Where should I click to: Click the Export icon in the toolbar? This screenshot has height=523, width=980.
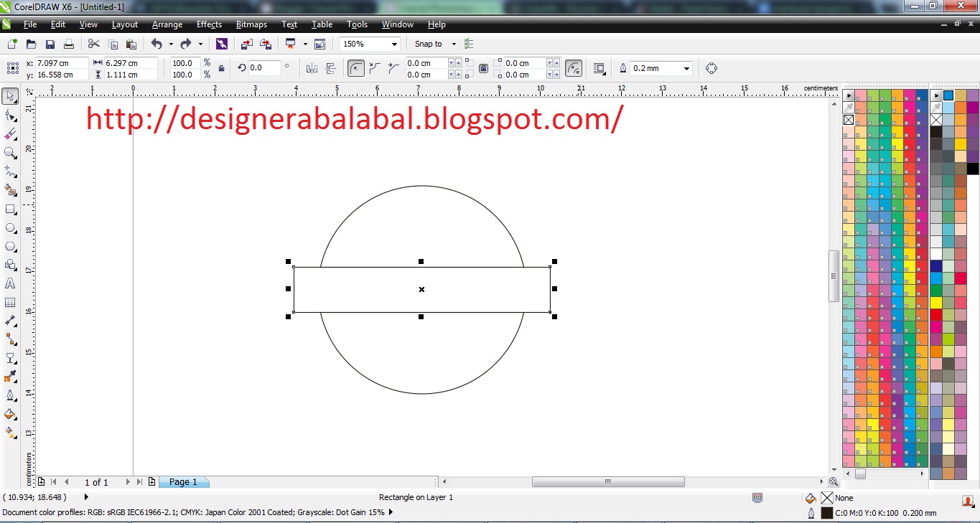[266, 44]
